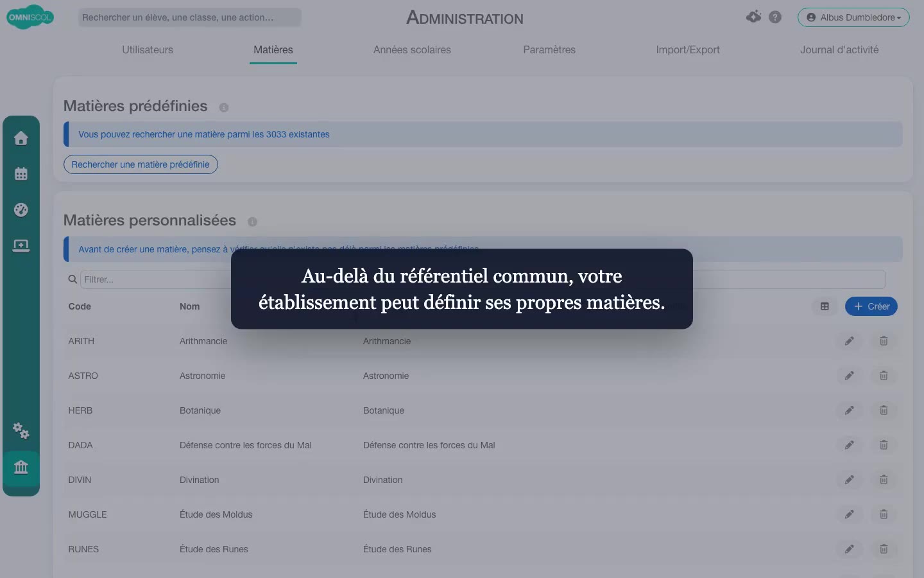Image resolution: width=924 pixels, height=578 pixels.
Task: Open the gears settings sidebar icon
Action: pyautogui.click(x=21, y=430)
